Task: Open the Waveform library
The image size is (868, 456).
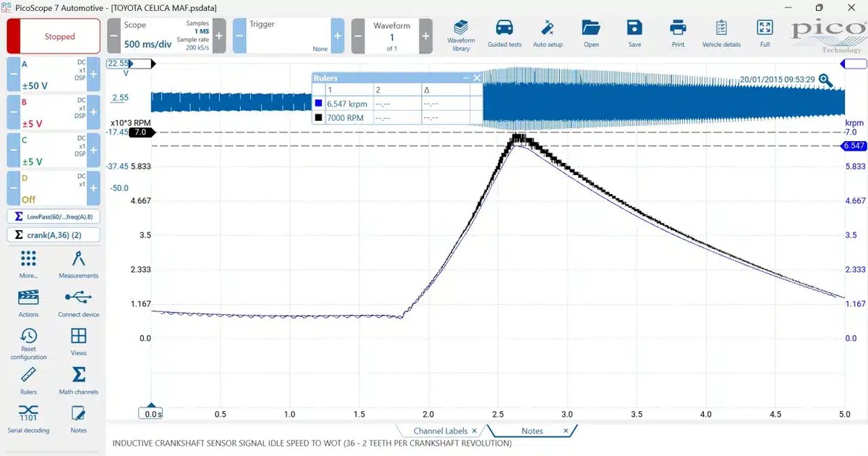Action: coord(461,35)
